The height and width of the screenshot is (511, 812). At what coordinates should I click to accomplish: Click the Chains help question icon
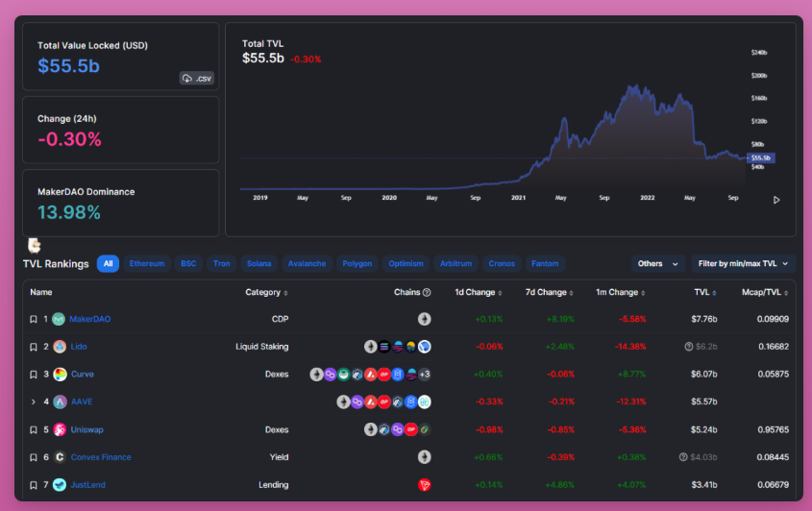(427, 293)
